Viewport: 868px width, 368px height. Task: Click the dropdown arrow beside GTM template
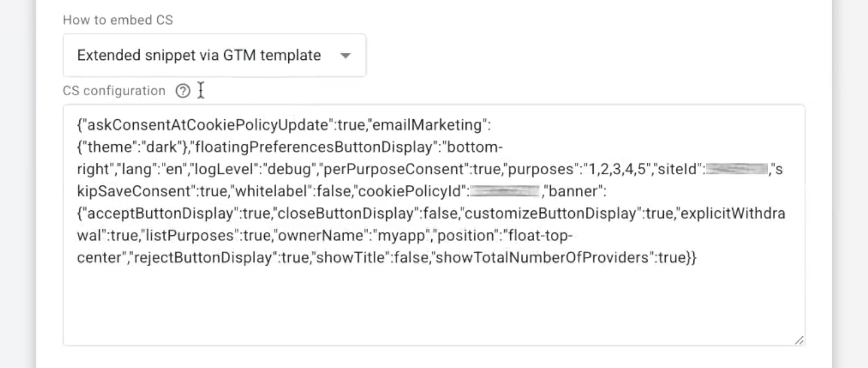345,56
